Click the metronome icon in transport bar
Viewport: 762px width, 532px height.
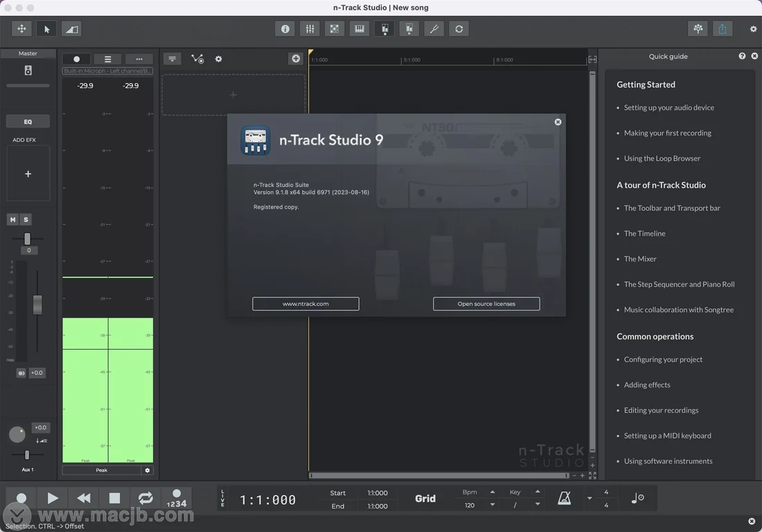564,498
